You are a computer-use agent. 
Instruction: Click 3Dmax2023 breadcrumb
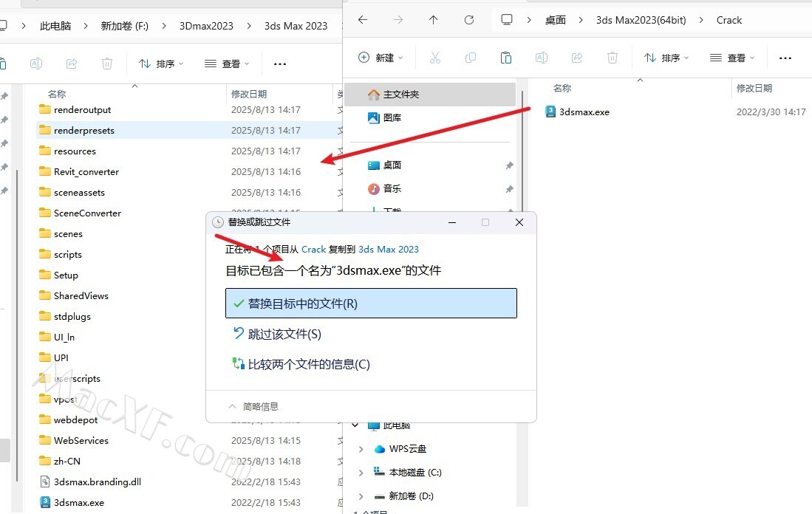click(206, 26)
